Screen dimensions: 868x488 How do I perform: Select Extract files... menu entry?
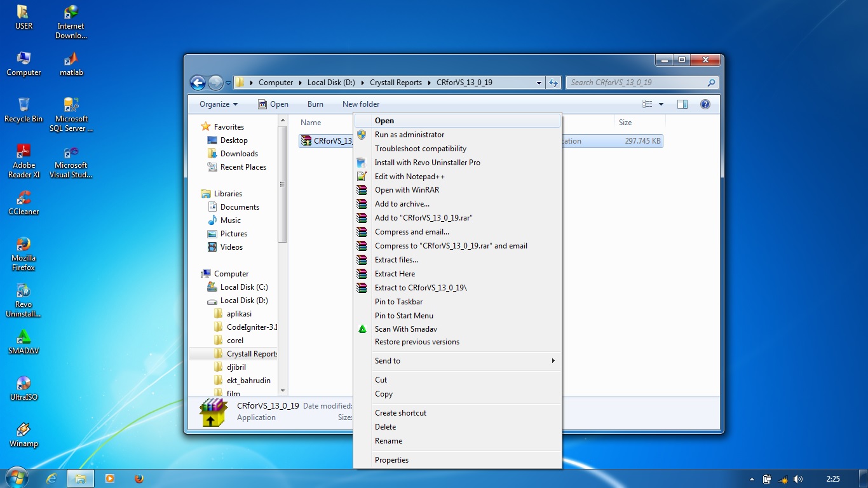(458, 260)
